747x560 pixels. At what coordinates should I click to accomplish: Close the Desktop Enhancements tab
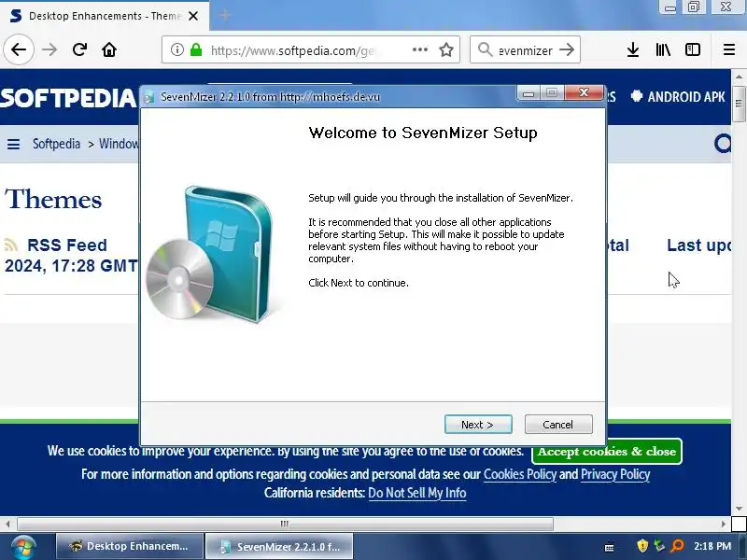193,16
